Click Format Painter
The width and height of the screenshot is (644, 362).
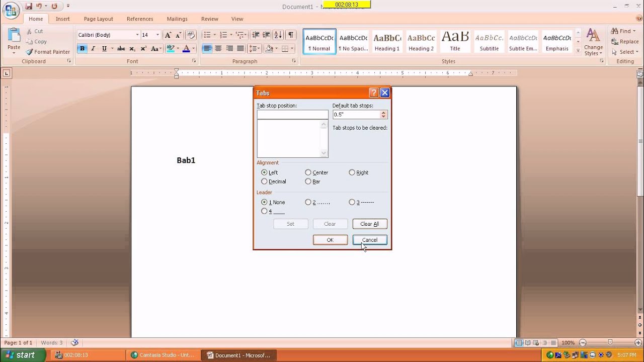coord(48,52)
